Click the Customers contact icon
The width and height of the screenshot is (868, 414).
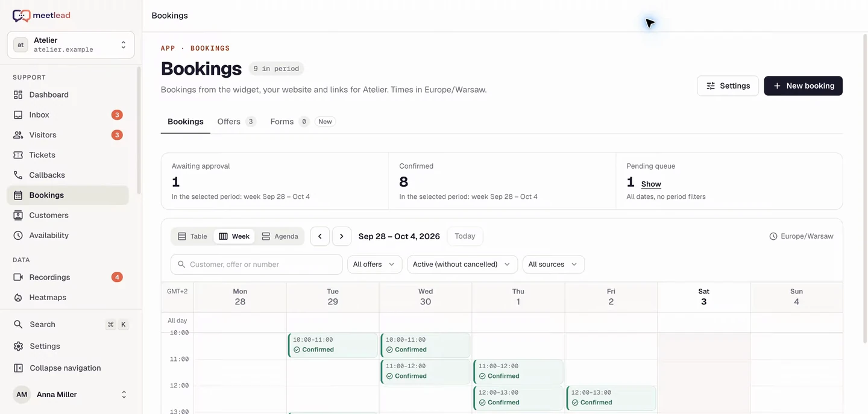click(x=18, y=215)
